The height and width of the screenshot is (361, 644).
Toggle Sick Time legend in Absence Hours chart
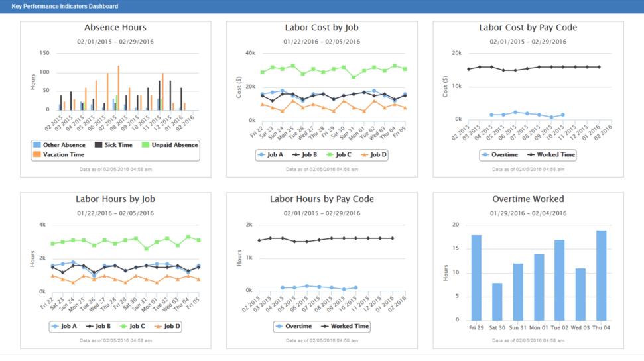pos(117,145)
